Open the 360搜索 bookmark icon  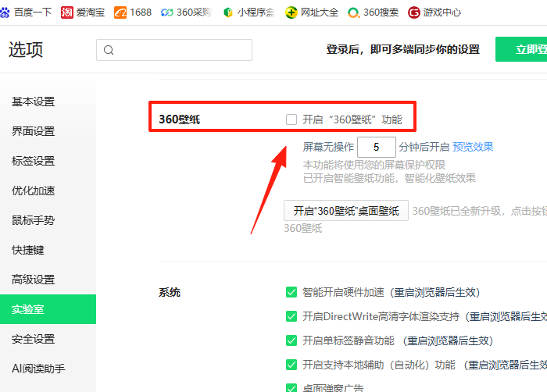click(x=353, y=13)
